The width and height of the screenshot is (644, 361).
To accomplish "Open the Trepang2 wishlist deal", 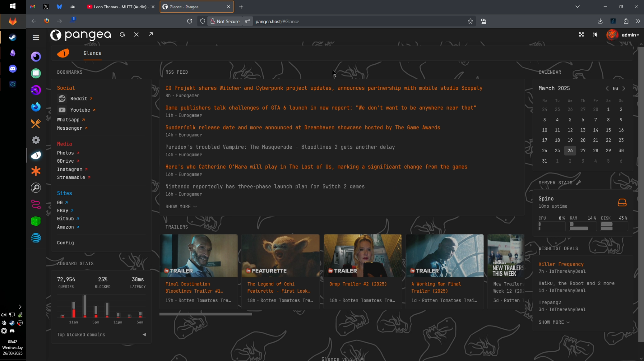I will (x=550, y=302).
